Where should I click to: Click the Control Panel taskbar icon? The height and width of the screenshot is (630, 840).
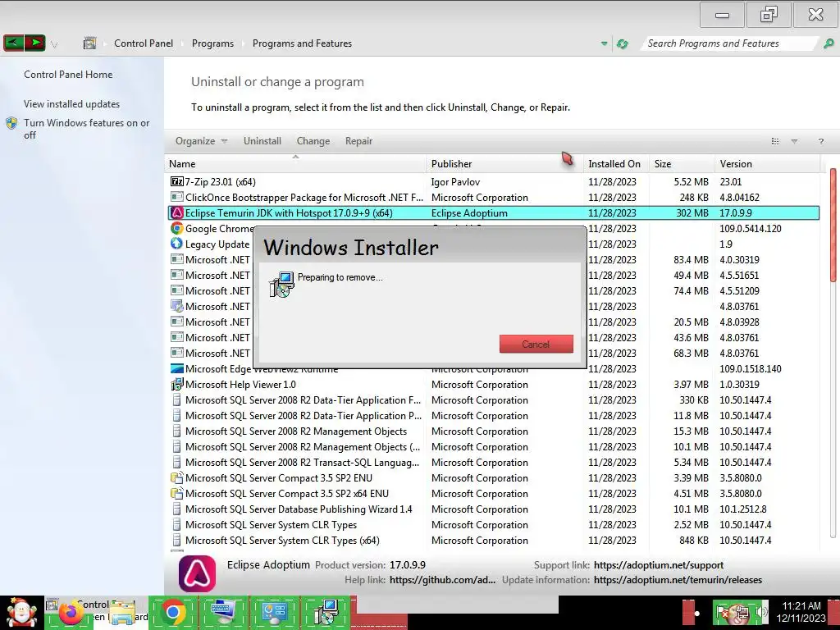[x=275, y=612]
